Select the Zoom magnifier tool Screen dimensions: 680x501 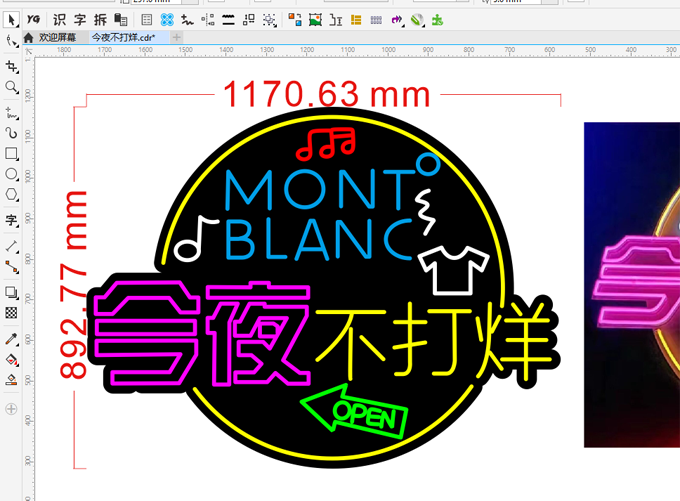coord(11,87)
